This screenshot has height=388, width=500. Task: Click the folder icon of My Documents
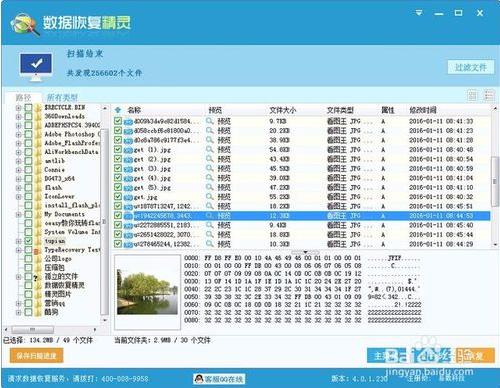[38, 214]
